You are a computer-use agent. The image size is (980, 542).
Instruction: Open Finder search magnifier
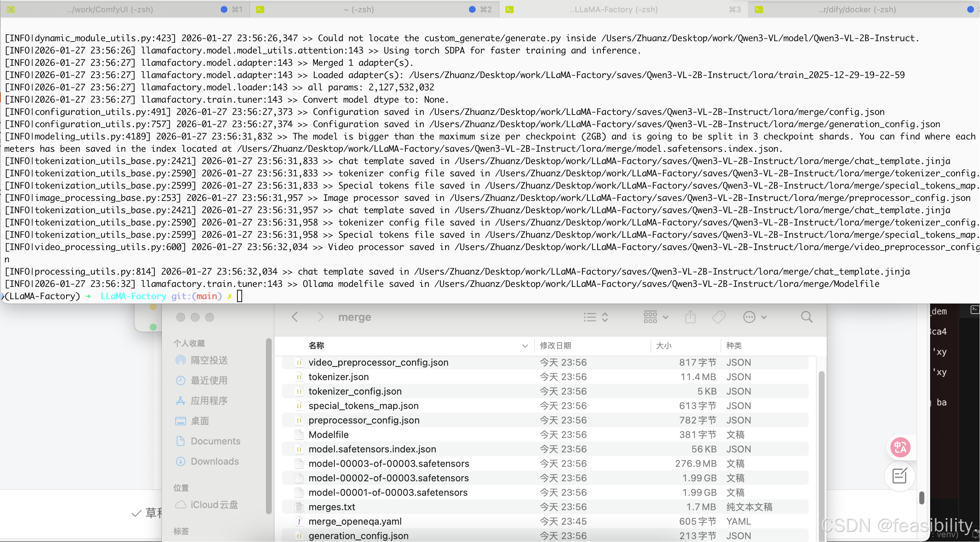coord(807,317)
